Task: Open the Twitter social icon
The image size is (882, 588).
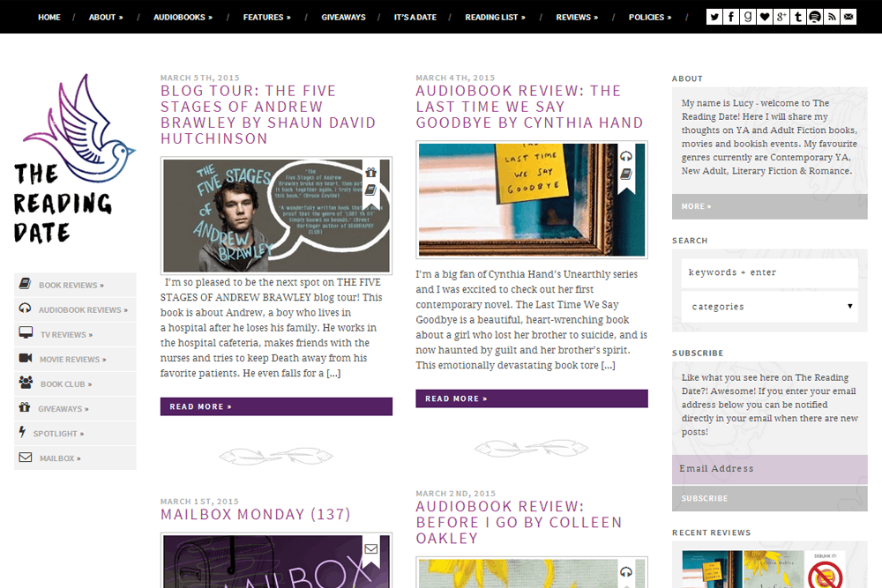Action: [714, 17]
